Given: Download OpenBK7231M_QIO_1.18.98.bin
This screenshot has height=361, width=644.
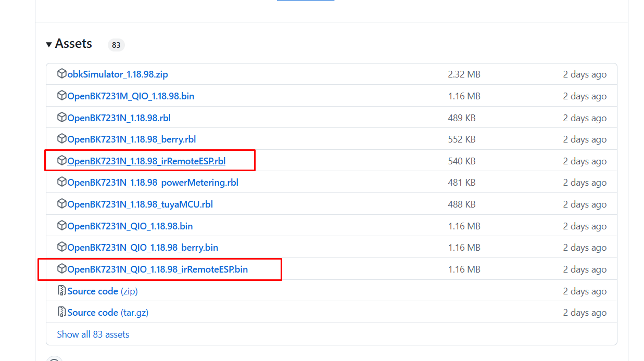Looking at the screenshot, I should [x=131, y=96].
